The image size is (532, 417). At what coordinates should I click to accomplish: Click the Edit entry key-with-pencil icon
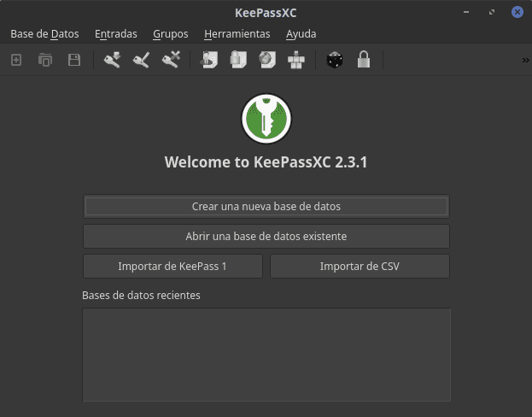click(x=142, y=60)
